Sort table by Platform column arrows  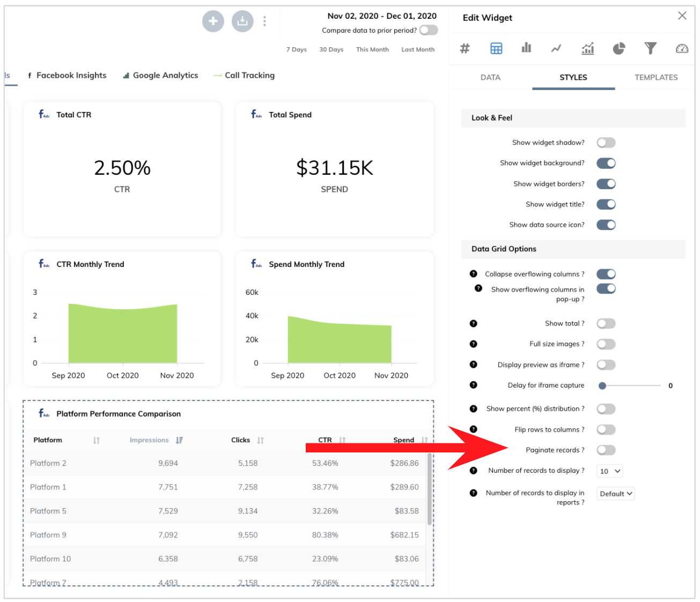pos(97,440)
